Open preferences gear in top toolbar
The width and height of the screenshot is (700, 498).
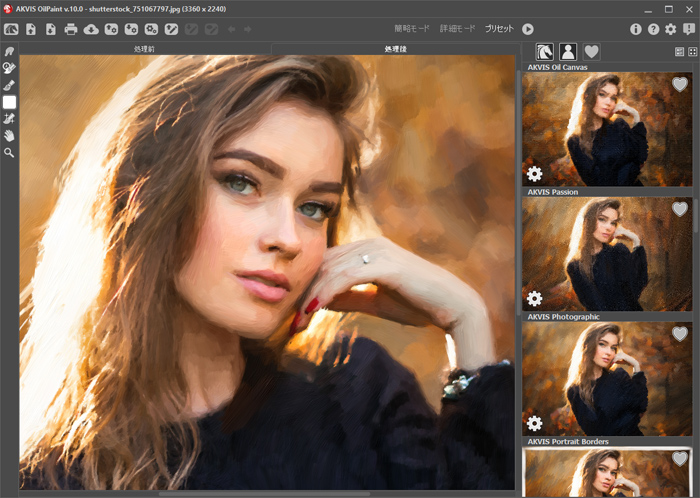click(671, 29)
